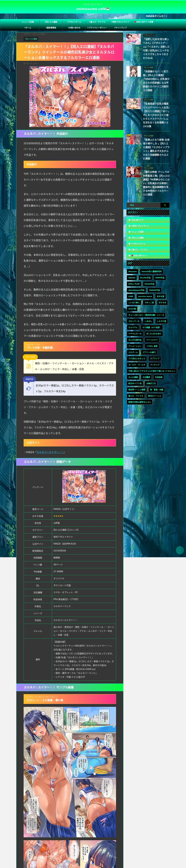Click the Amazon tag
The width and height of the screenshot is (186, 868).
[x=133, y=271]
